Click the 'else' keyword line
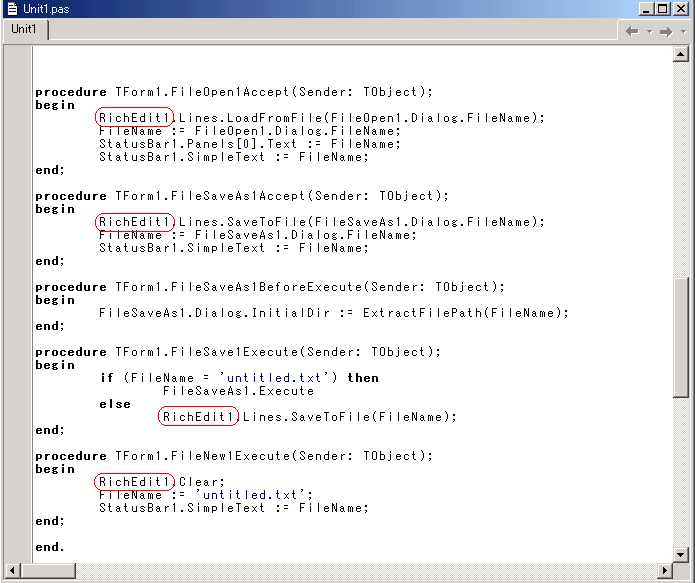Viewport: 695px width, 583px height. [x=115, y=404]
